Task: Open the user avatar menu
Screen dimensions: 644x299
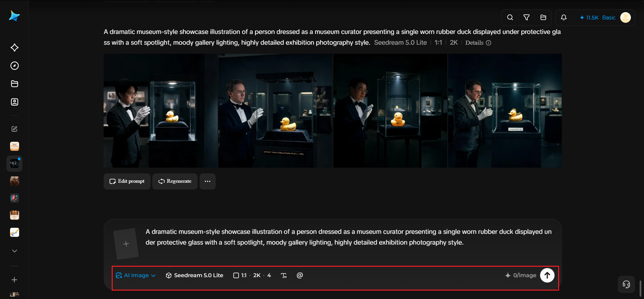Action: (626, 17)
